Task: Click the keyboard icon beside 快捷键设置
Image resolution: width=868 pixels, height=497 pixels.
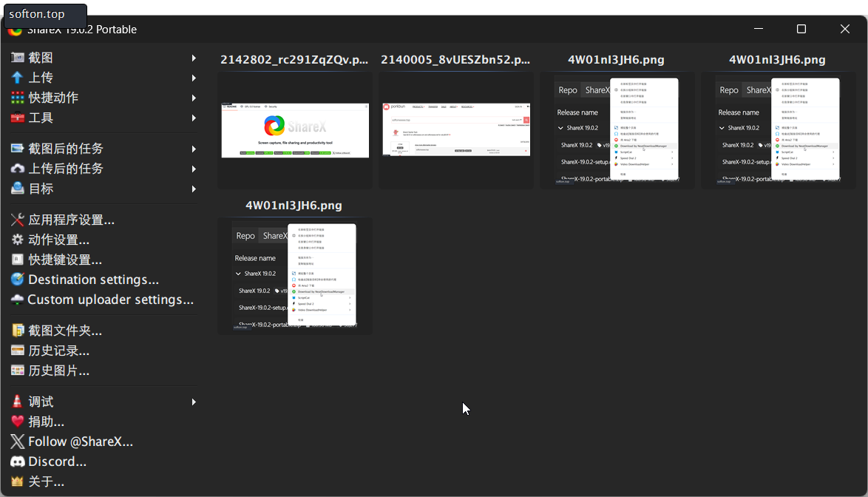Action: click(18, 260)
